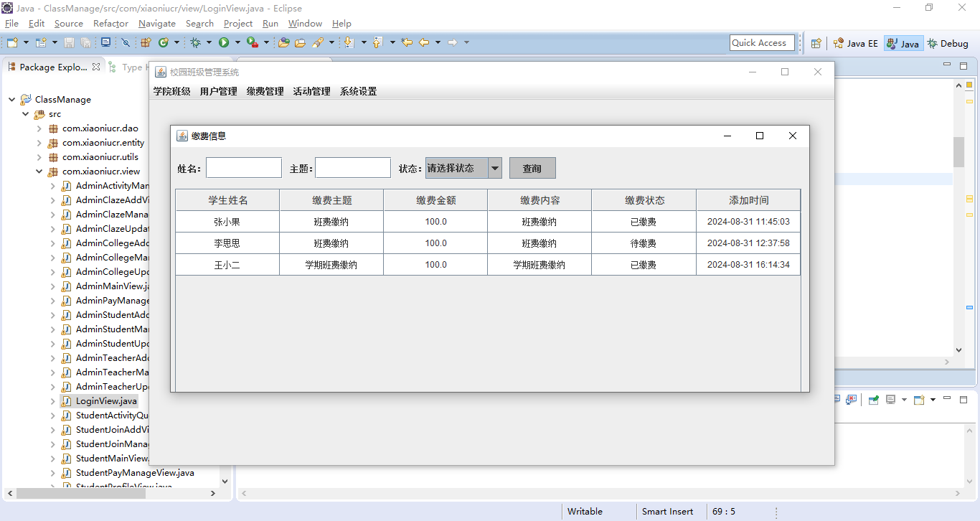Click the Save All toolbar icon
The image size is (980, 521).
point(85,42)
